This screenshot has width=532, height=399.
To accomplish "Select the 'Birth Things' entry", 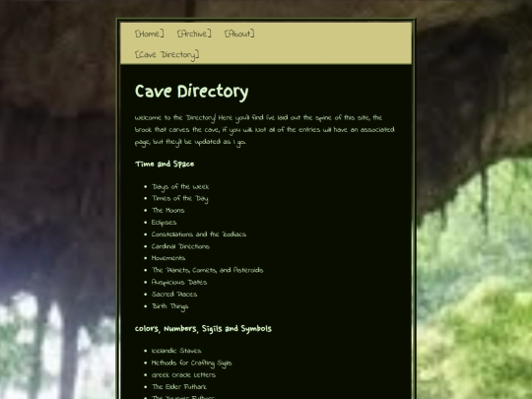I will pyautogui.click(x=170, y=306).
